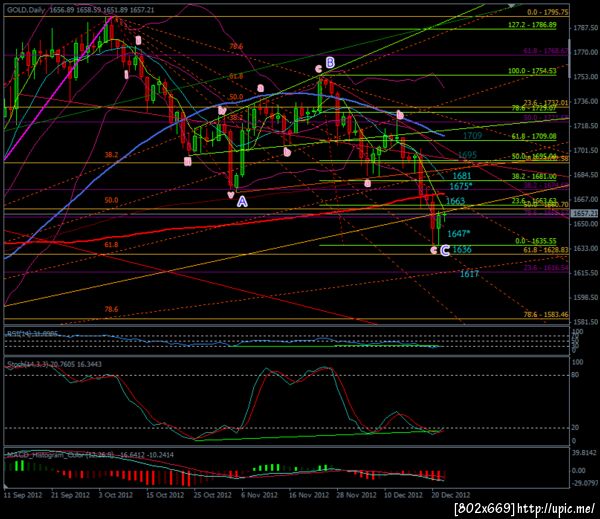Select the '38.2 - 1681.00' retracement label
This screenshot has height=519, width=600.
click(534, 176)
